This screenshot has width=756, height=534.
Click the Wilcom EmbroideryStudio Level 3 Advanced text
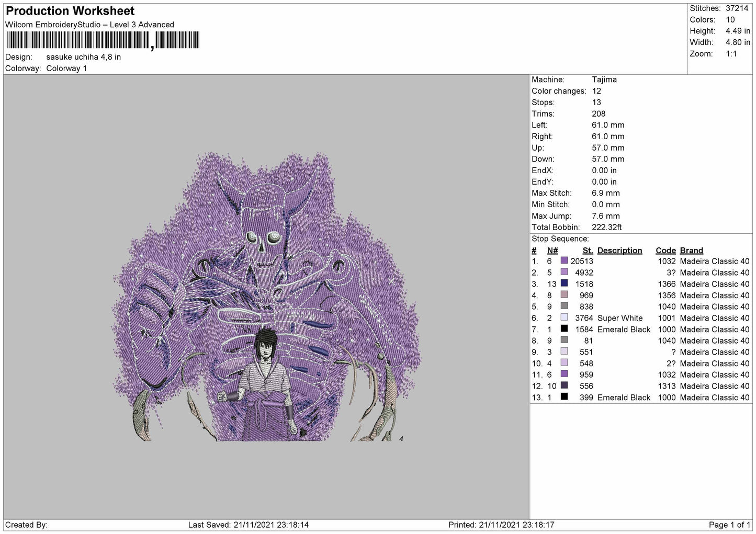click(89, 25)
